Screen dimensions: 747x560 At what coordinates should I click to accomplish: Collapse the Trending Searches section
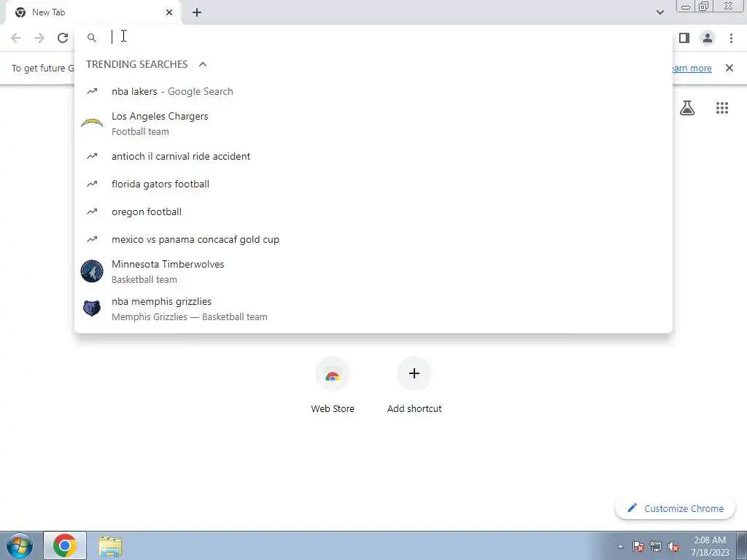point(203,64)
